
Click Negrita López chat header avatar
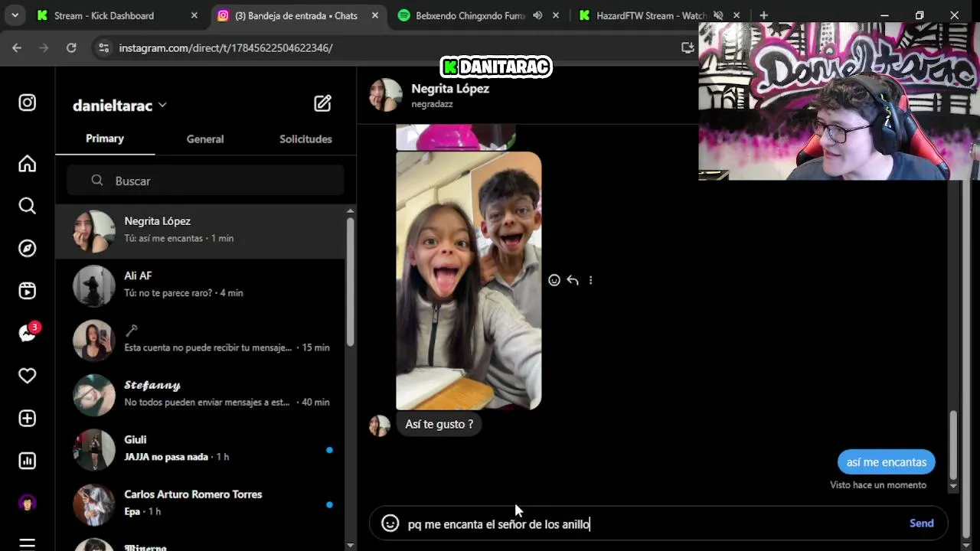tap(386, 95)
